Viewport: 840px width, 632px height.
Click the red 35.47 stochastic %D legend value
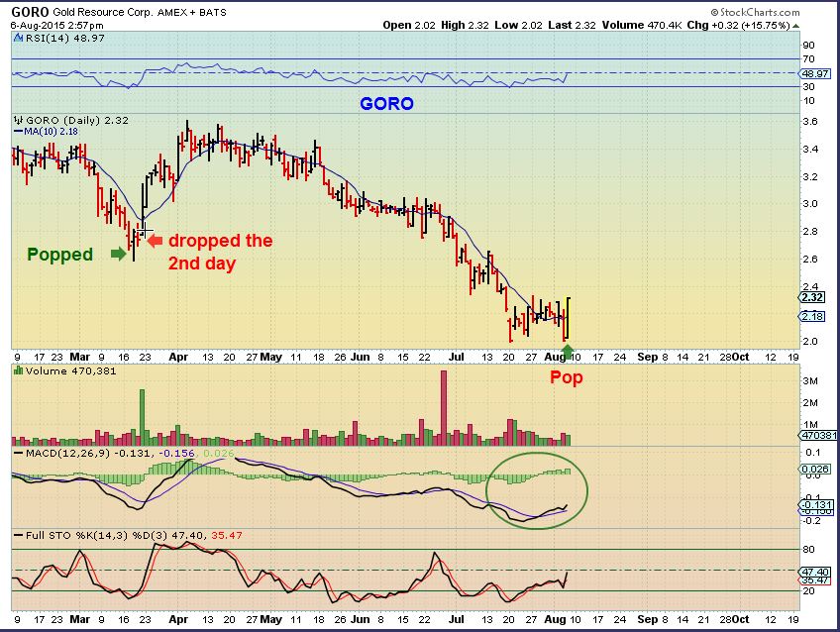pyautogui.click(x=227, y=535)
